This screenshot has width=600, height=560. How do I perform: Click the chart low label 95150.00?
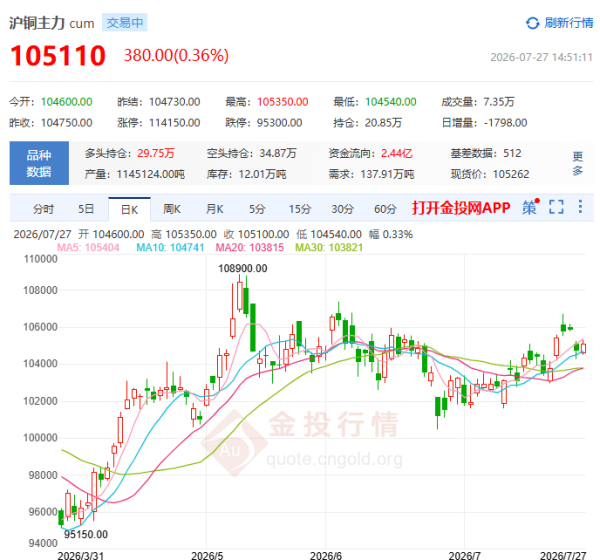(86, 534)
